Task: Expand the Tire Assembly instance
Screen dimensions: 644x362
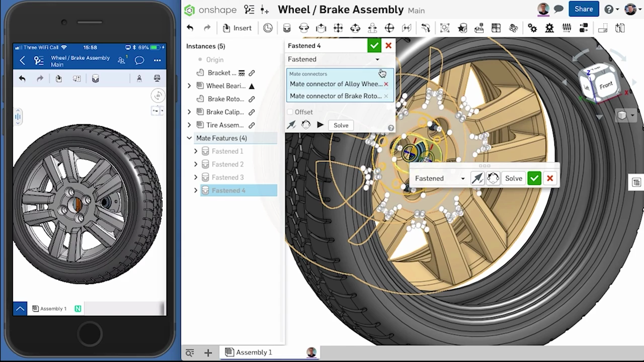Action: [189, 125]
